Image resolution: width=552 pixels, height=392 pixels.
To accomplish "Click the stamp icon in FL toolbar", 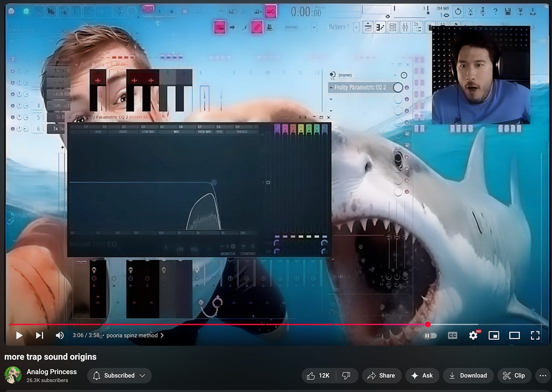I will 270,27.
